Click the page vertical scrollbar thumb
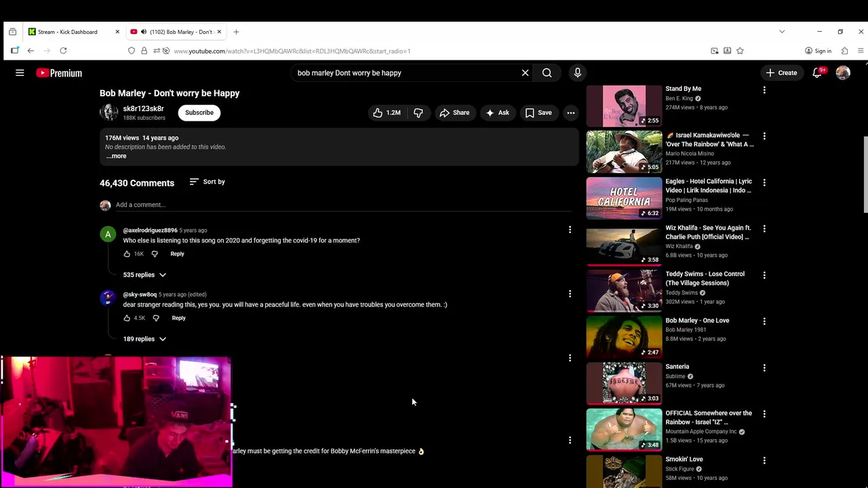 pos(865,174)
